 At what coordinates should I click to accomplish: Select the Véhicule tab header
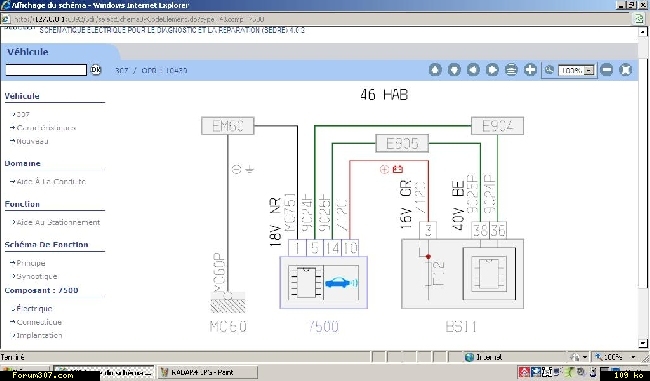tap(28, 52)
